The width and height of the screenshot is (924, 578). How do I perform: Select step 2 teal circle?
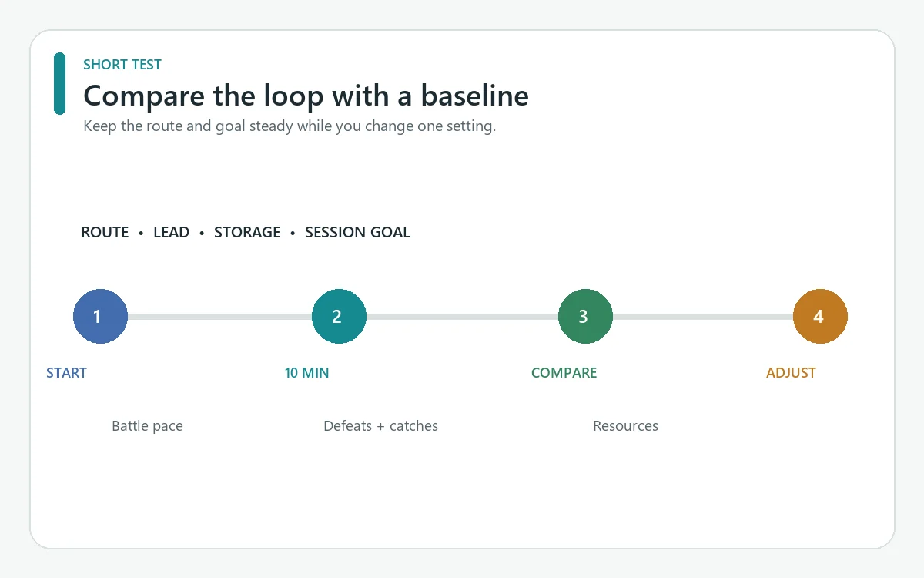click(x=339, y=317)
